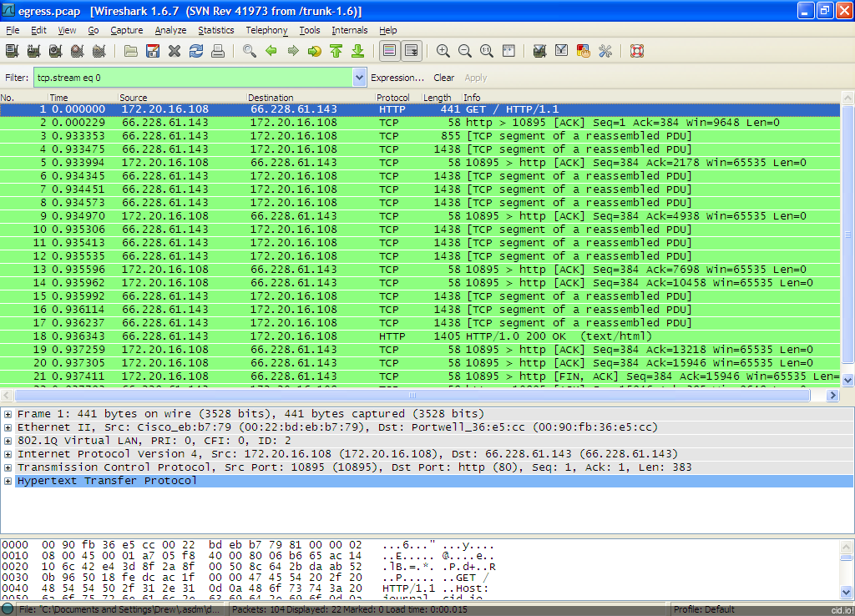This screenshot has width=855, height=616.
Task: Sort by the Protocol column header
Action: point(398,98)
